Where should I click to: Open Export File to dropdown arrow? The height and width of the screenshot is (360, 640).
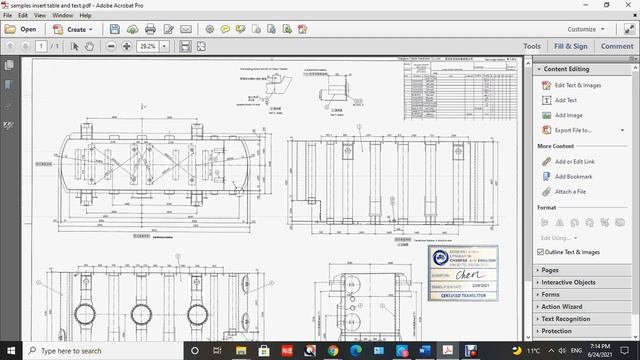pyautogui.click(x=622, y=130)
